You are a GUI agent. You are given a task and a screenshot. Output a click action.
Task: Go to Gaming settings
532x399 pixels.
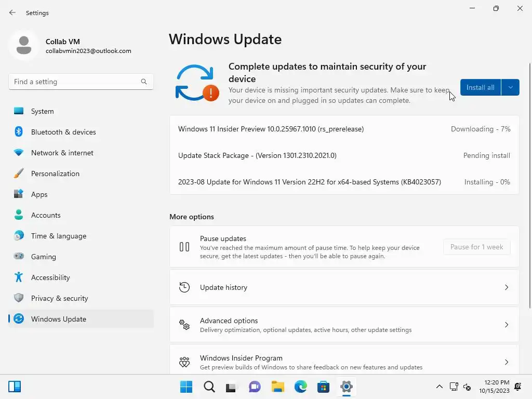coord(81,256)
